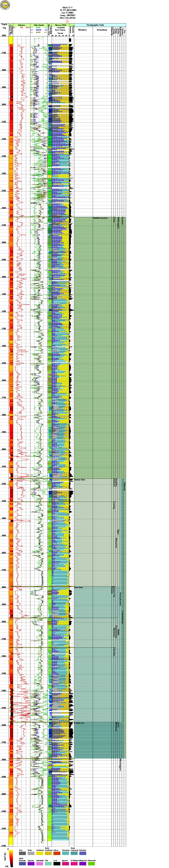Click the 5000 depth label

4,622
